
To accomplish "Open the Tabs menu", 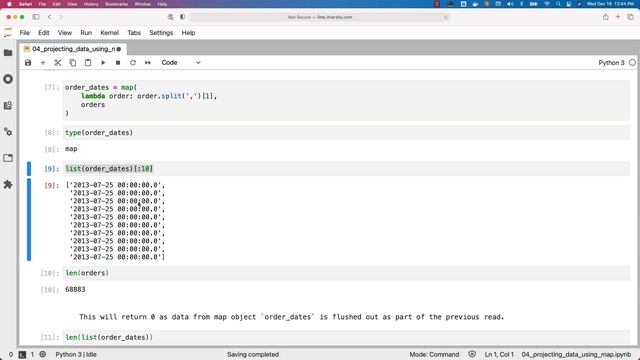I will tap(134, 33).
